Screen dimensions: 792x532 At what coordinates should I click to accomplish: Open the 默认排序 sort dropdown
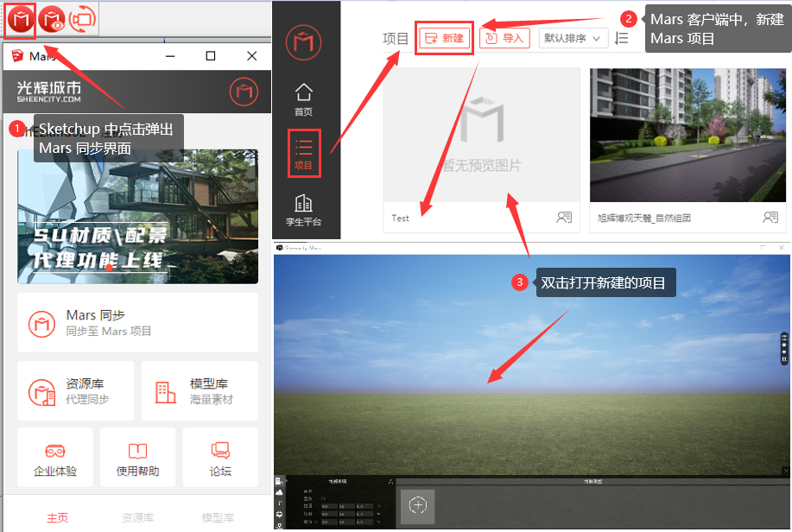pyautogui.click(x=573, y=38)
